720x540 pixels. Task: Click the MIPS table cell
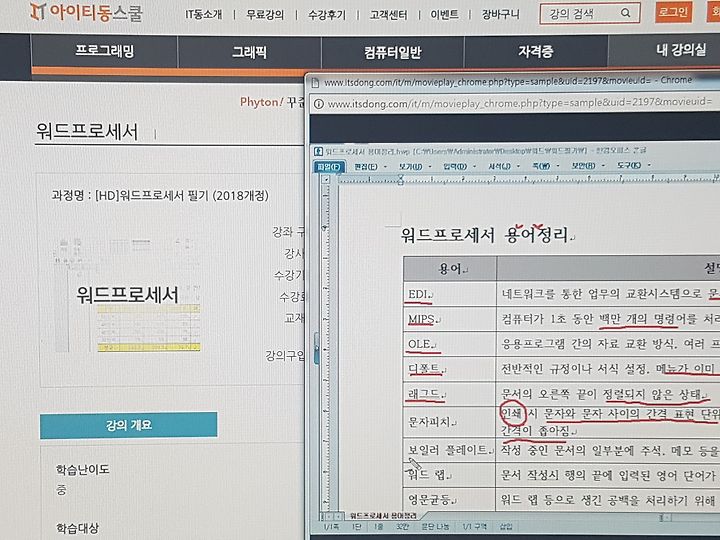click(450, 319)
